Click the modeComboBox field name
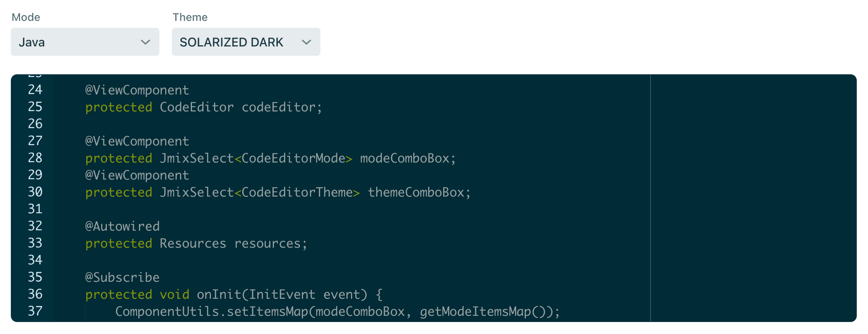The width and height of the screenshot is (868, 334). coord(404,158)
